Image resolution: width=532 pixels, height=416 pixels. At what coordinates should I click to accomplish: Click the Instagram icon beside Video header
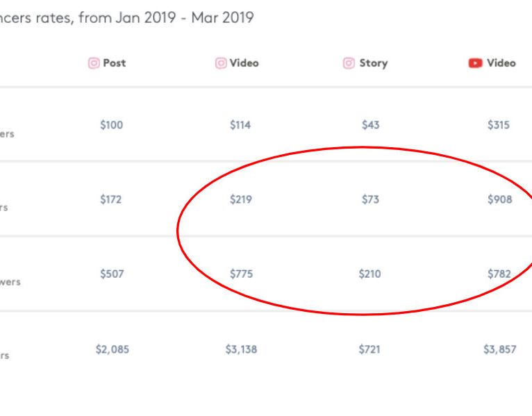click(x=221, y=63)
